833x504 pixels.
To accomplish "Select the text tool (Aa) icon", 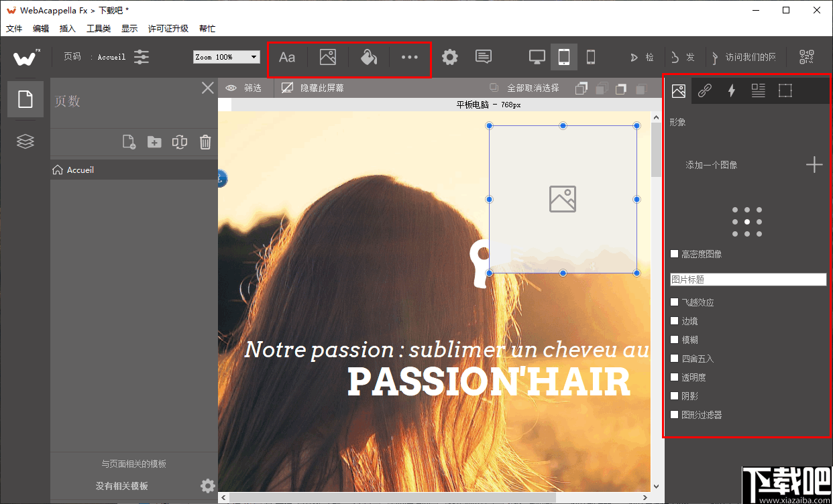I will click(287, 57).
